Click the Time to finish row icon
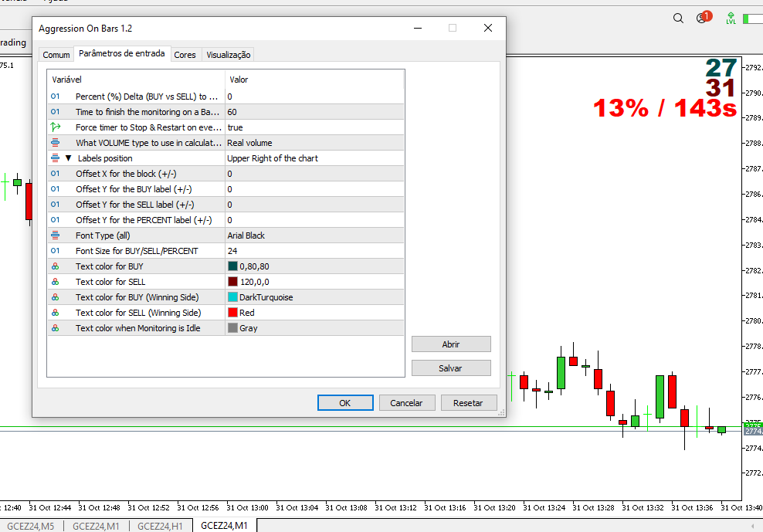 click(55, 112)
